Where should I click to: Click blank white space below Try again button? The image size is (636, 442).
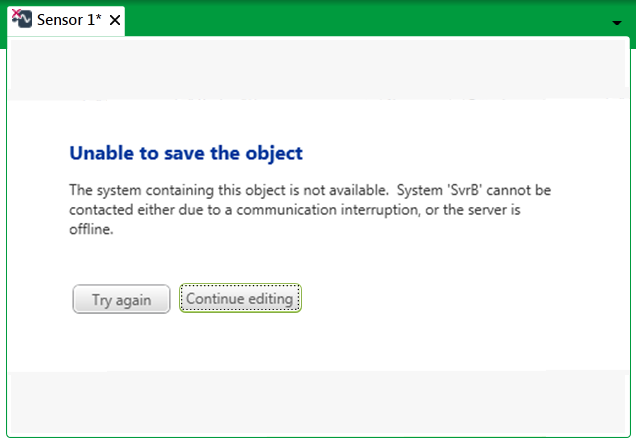pyautogui.click(x=120, y=342)
